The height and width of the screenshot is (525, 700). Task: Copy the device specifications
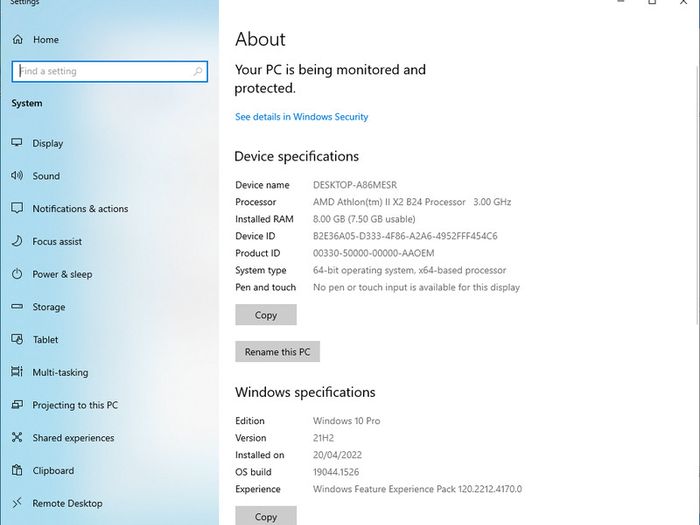pos(266,315)
